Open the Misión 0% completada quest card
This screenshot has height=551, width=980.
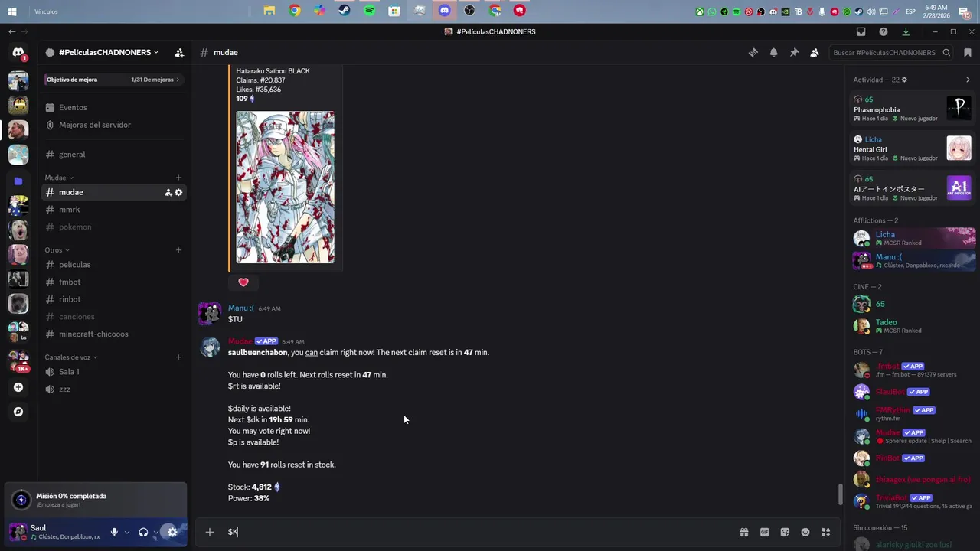tap(96, 500)
